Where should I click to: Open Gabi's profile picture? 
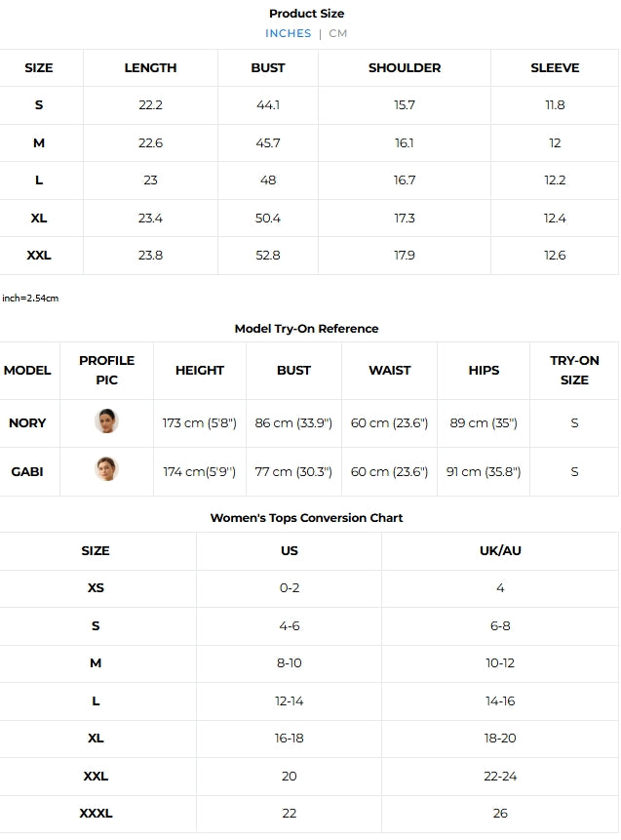tap(106, 469)
